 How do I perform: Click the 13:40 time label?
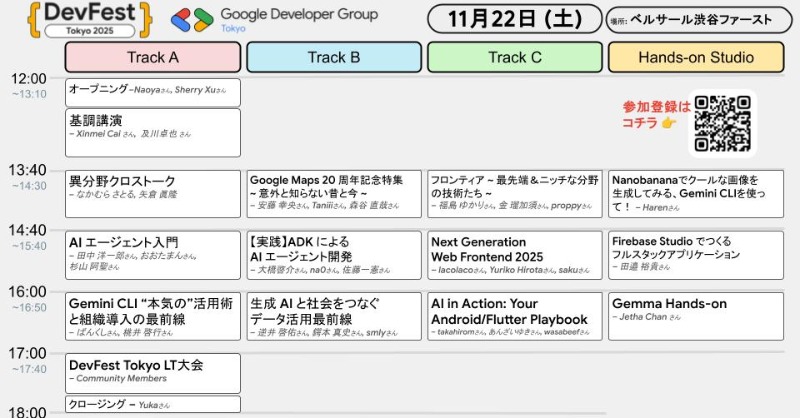point(27,170)
